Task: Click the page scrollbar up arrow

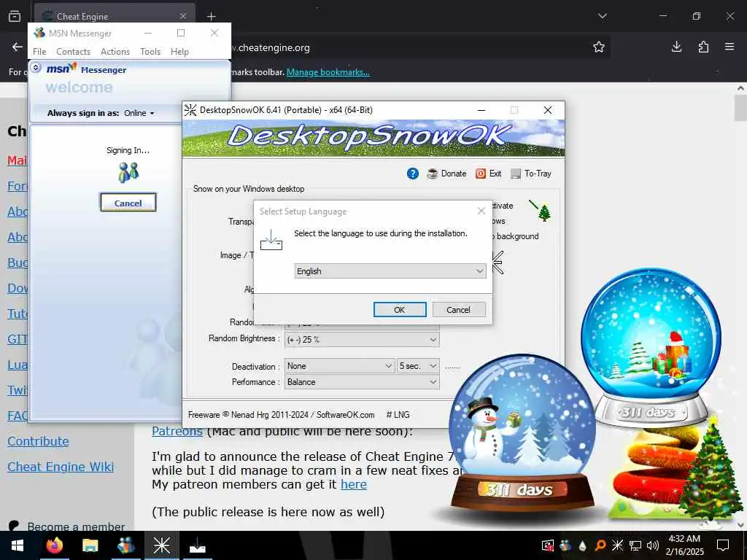Action: 740,88
